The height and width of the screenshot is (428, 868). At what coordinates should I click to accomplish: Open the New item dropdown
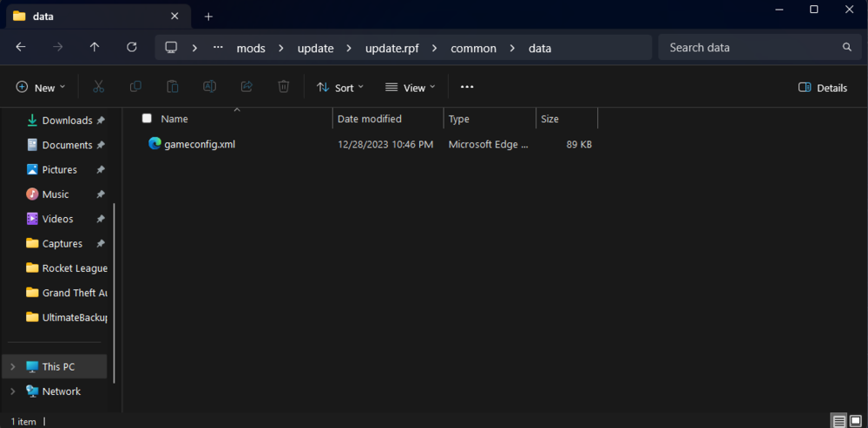[x=41, y=88]
